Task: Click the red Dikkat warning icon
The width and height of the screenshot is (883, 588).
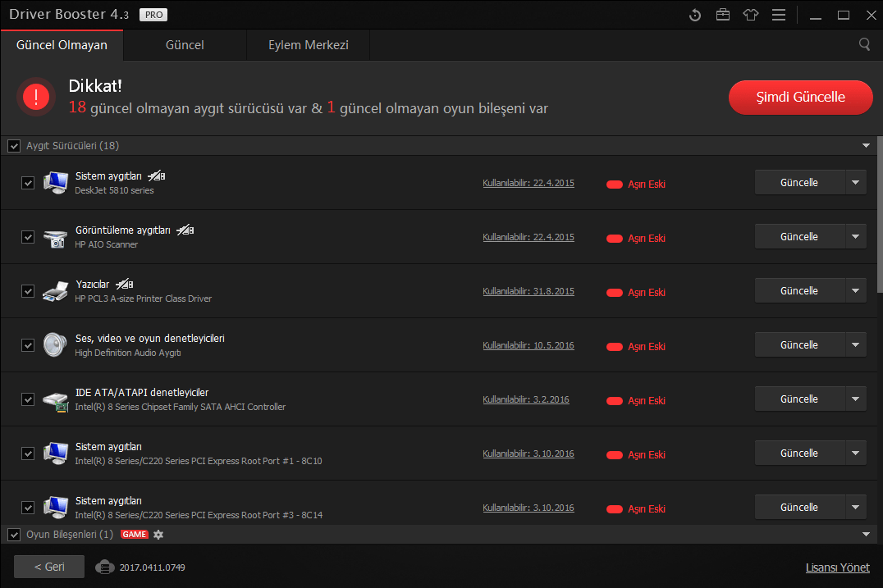Action: [36, 97]
